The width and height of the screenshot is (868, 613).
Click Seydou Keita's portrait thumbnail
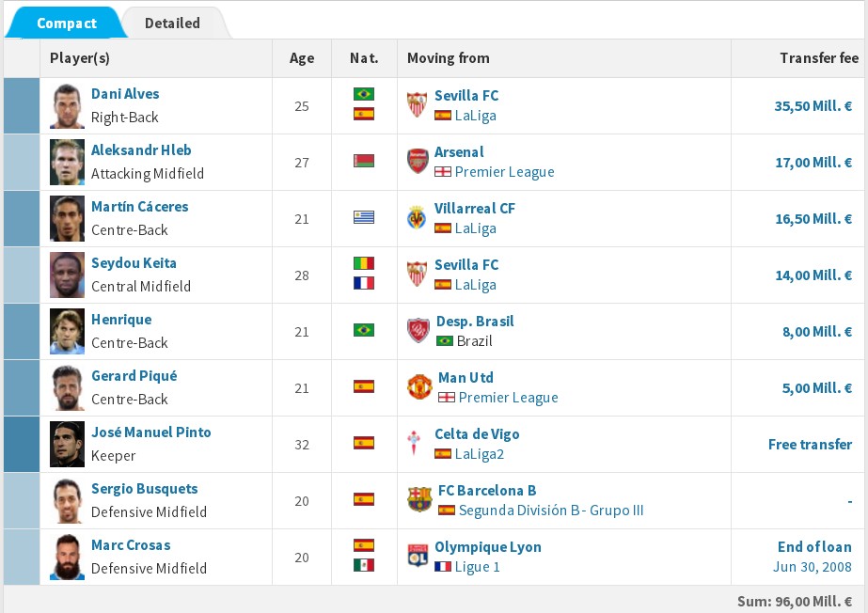68,275
